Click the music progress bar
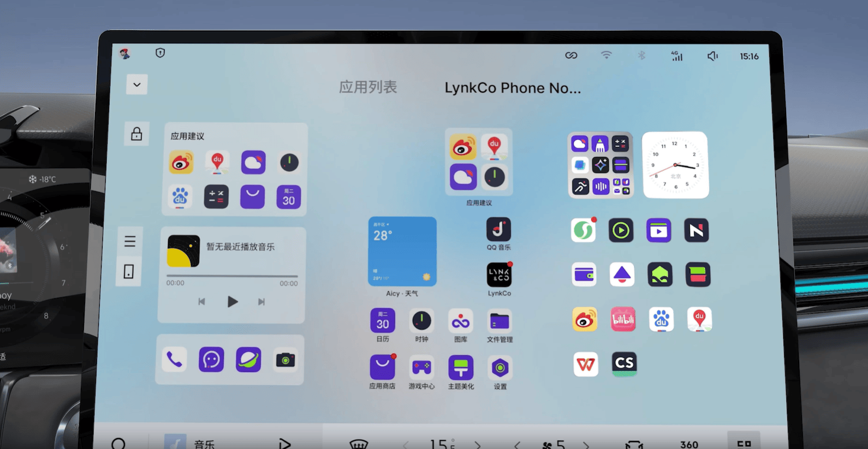 click(232, 276)
